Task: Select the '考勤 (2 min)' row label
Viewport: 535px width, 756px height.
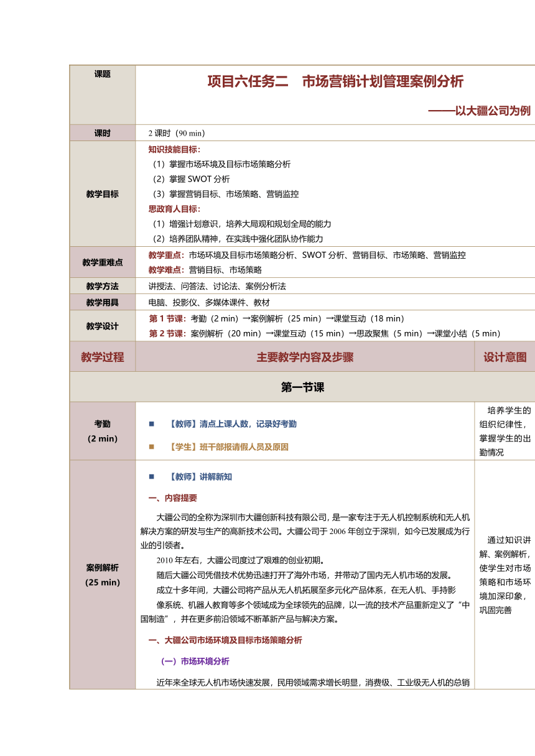Action: [x=103, y=430]
